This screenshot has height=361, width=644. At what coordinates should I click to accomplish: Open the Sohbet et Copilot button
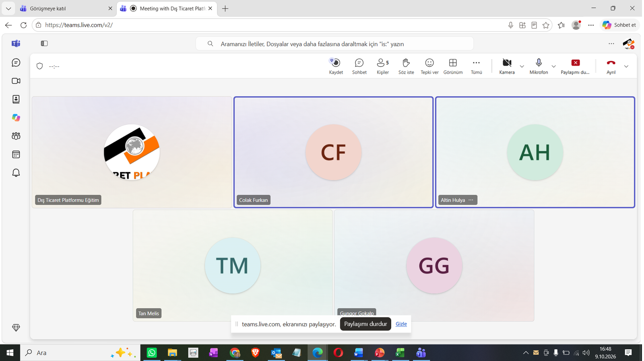point(619,25)
